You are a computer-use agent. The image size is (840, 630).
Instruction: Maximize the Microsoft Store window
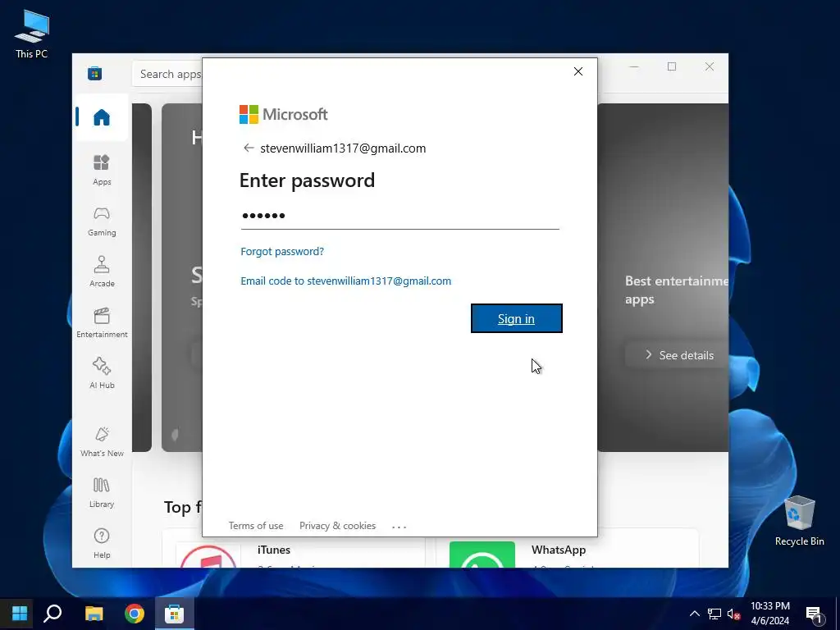point(672,66)
